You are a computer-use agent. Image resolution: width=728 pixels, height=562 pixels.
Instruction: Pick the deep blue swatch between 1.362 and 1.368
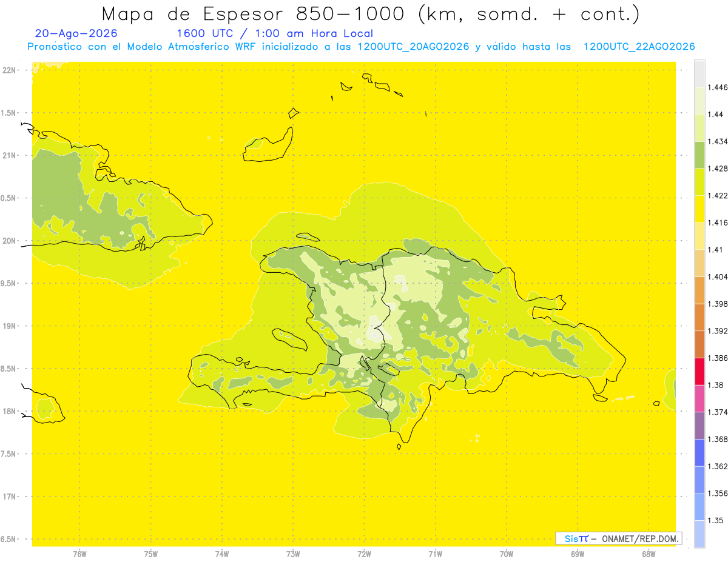[699, 452]
